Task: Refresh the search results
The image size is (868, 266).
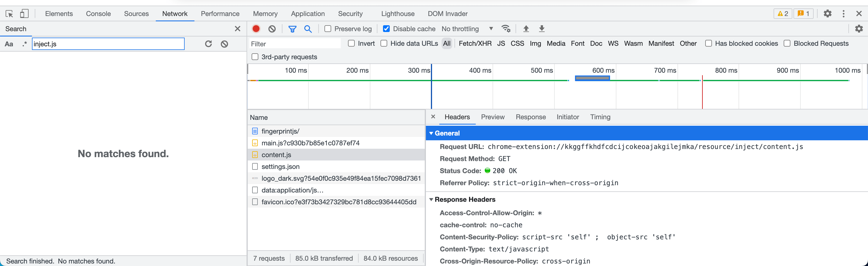Action: 208,44
